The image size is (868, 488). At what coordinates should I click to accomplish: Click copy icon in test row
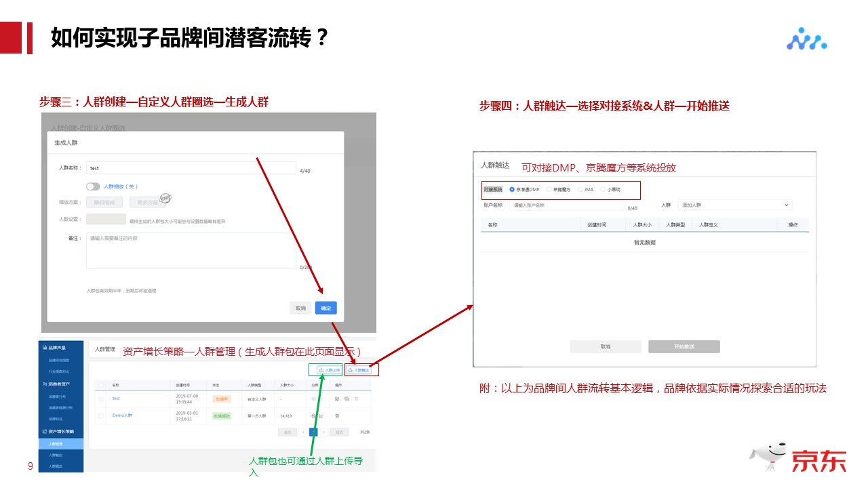[x=346, y=399]
